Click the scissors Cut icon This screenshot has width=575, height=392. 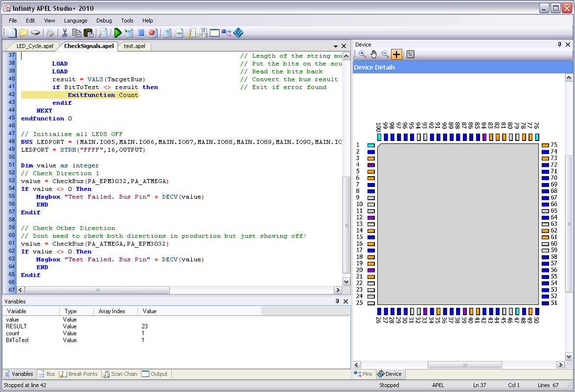coord(64,33)
